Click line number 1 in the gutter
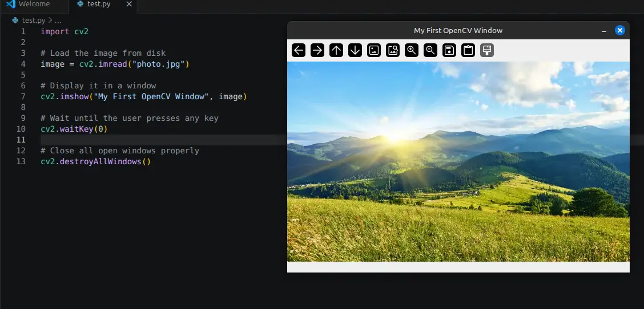The height and width of the screenshot is (309, 644). click(23, 31)
